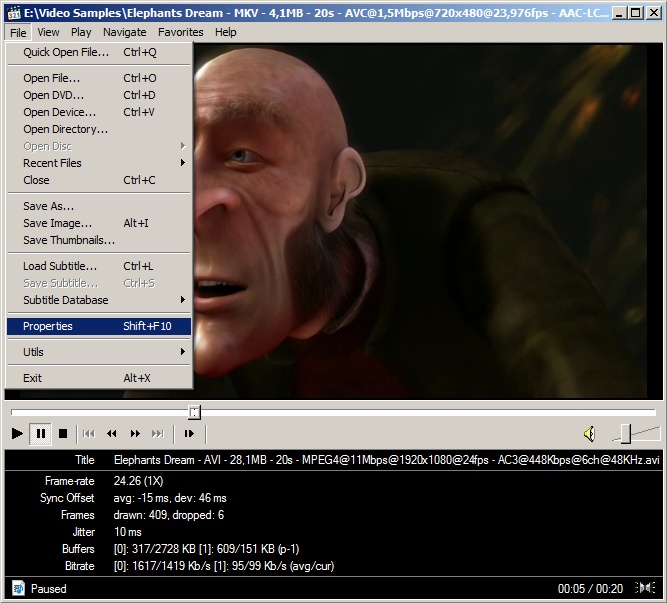Expand the Utils submenu
The height and width of the screenshot is (603, 667).
tap(99, 352)
